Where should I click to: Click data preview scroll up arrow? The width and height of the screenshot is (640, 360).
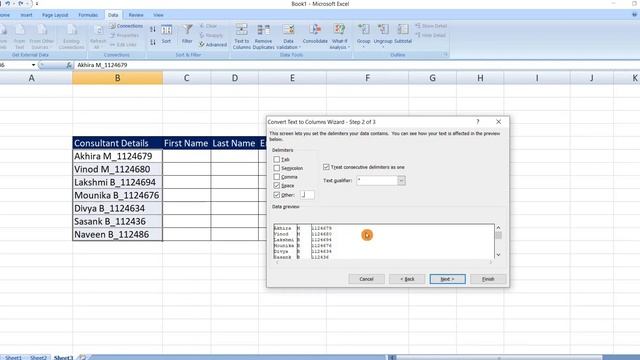pyautogui.click(x=498, y=228)
